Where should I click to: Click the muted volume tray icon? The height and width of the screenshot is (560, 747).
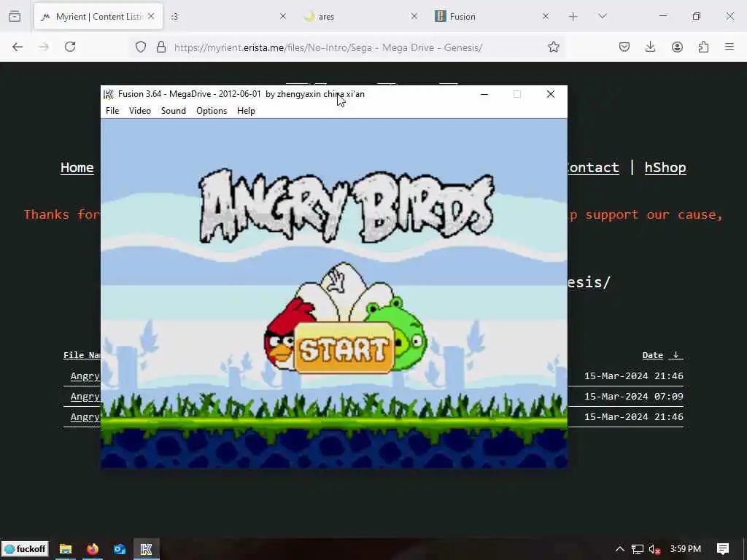click(x=654, y=549)
